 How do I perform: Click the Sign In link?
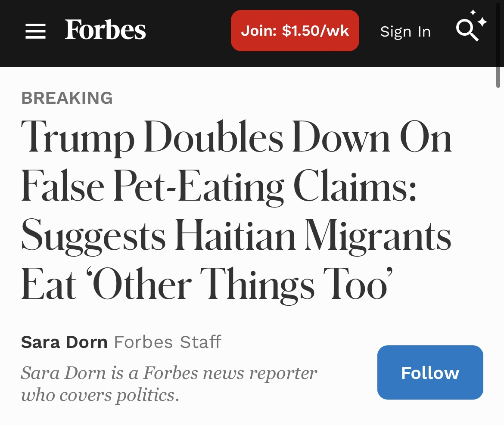405,31
